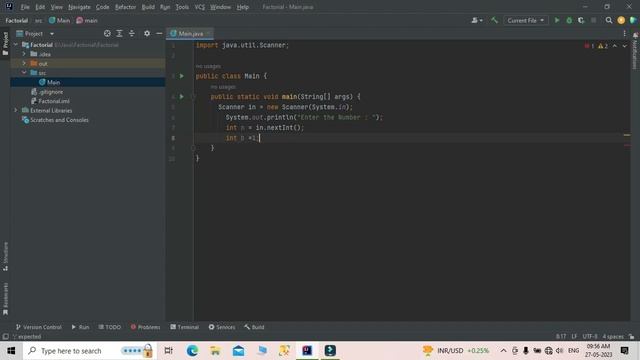The height and width of the screenshot is (360, 640).
Task: Open the Refactor menu
Action: (x=125, y=7)
